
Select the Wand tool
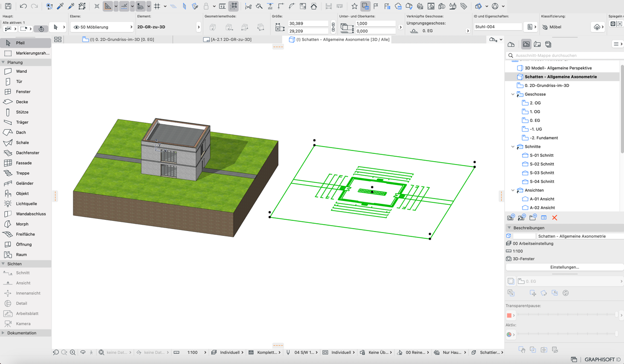tap(26, 71)
